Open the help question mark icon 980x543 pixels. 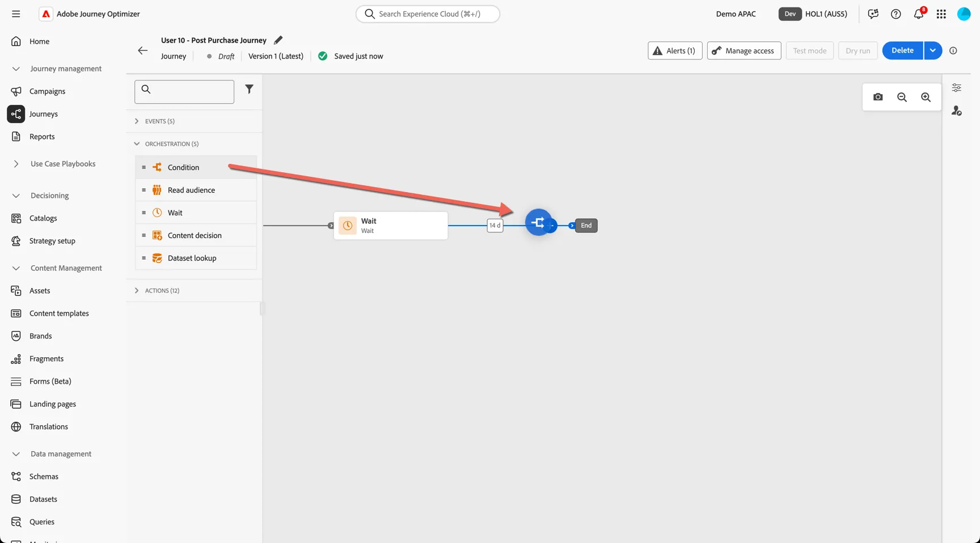coord(896,14)
